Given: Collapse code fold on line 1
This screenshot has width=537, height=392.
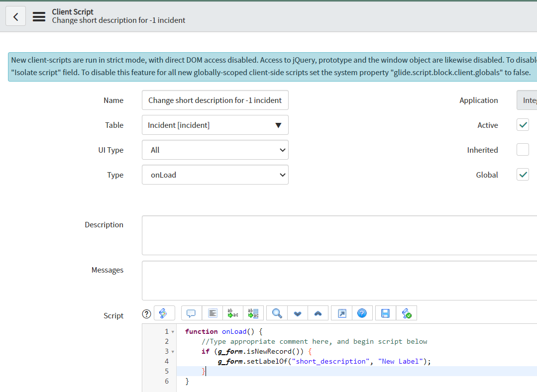Looking at the screenshot, I should click(x=173, y=332).
